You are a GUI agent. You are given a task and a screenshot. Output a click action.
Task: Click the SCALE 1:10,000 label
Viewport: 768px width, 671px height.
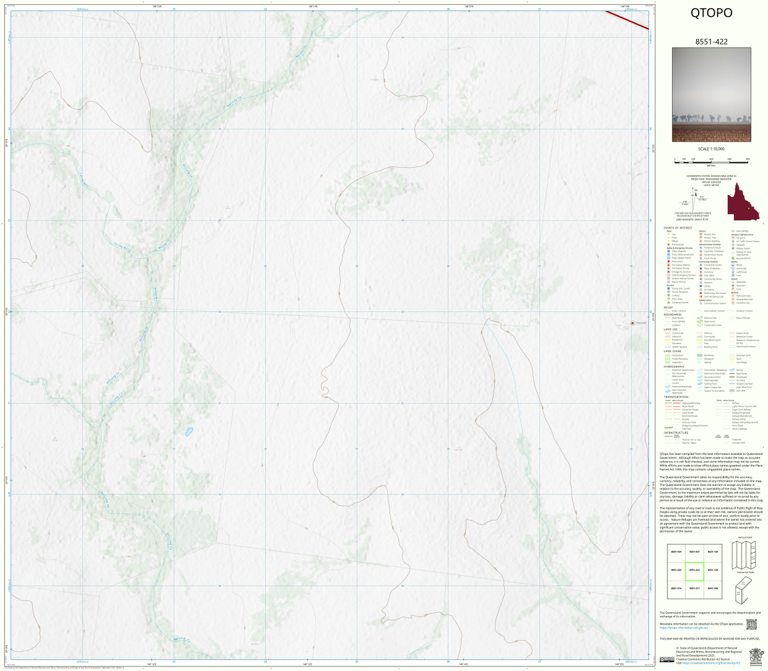pyautogui.click(x=711, y=149)
